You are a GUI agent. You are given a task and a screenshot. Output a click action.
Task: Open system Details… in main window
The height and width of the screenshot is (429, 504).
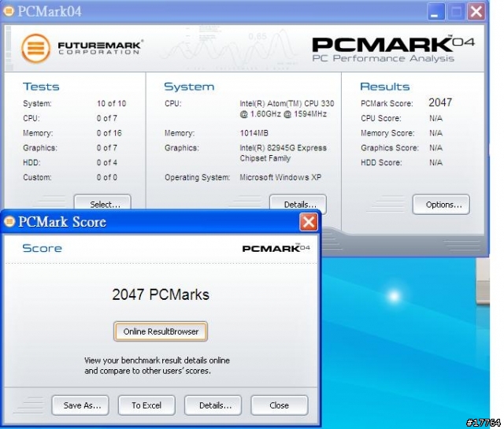pyautogui.click(x=298, y=204)
